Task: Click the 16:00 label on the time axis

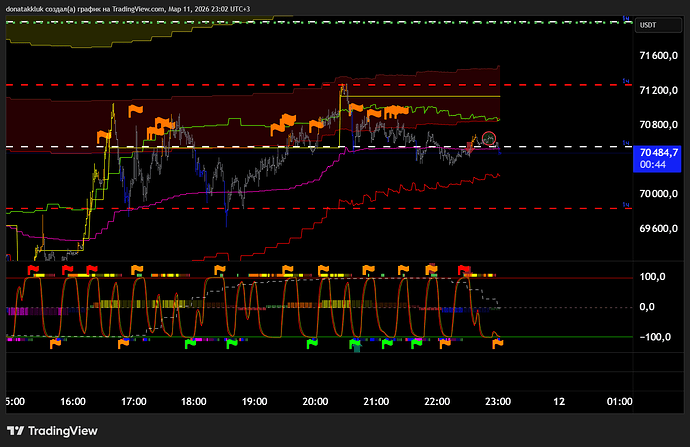Action: [x=72, y=401]
